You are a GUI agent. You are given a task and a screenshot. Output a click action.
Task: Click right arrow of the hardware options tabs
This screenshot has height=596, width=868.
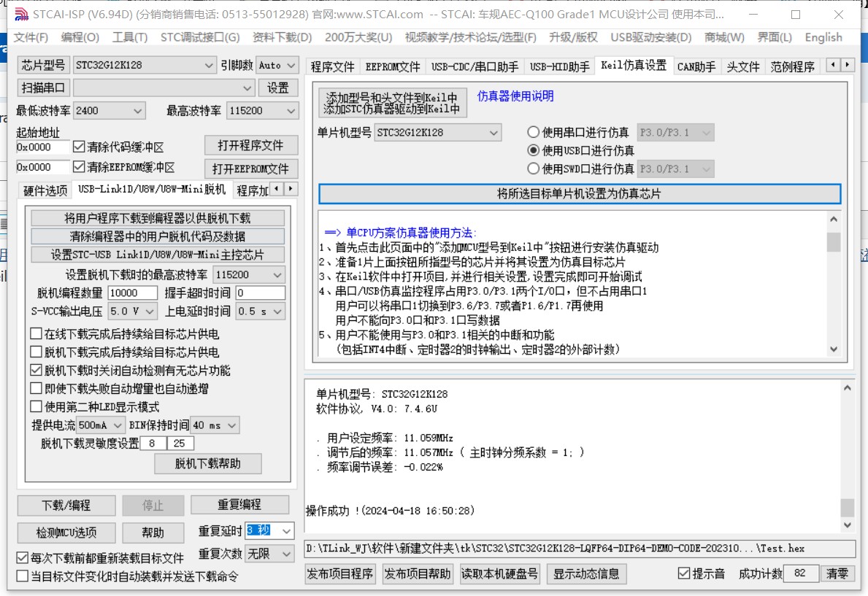click(291, 189)
